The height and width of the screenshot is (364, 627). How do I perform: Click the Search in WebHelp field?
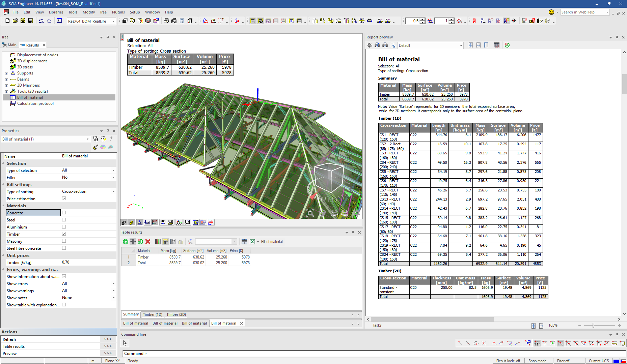pyautogui.click(x=583, y=12)
